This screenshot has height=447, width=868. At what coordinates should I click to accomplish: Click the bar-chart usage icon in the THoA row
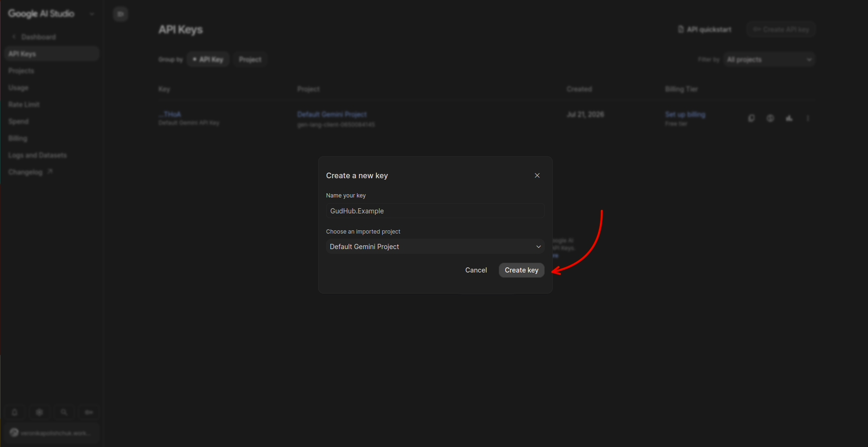point(789,118)
